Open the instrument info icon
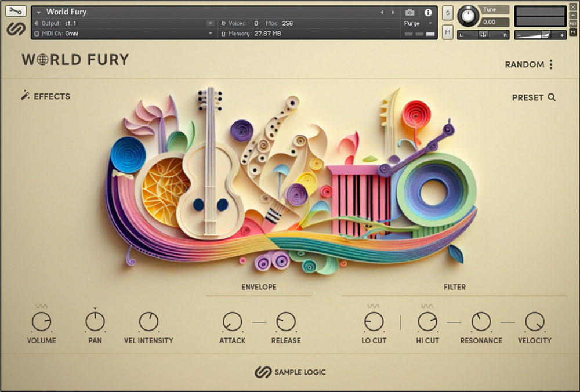The width and height of the screenshot is (580, 392). (x=428, y=12)
